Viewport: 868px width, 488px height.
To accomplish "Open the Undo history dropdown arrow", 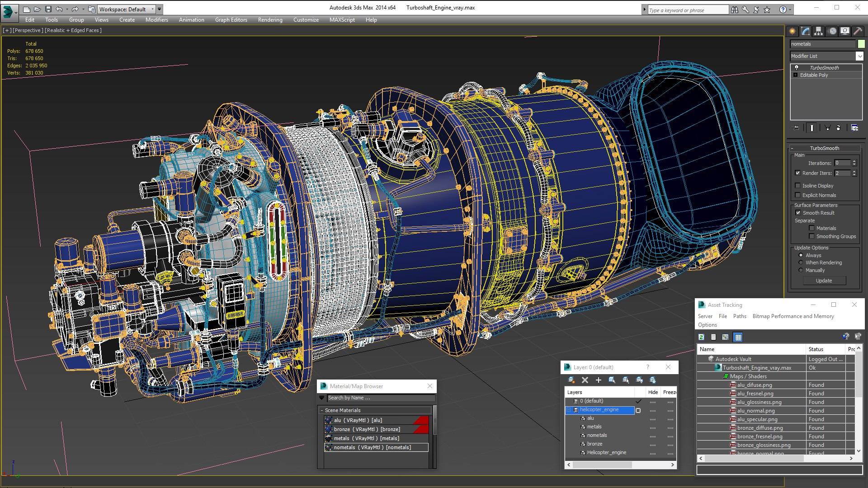I will point(67,9).
